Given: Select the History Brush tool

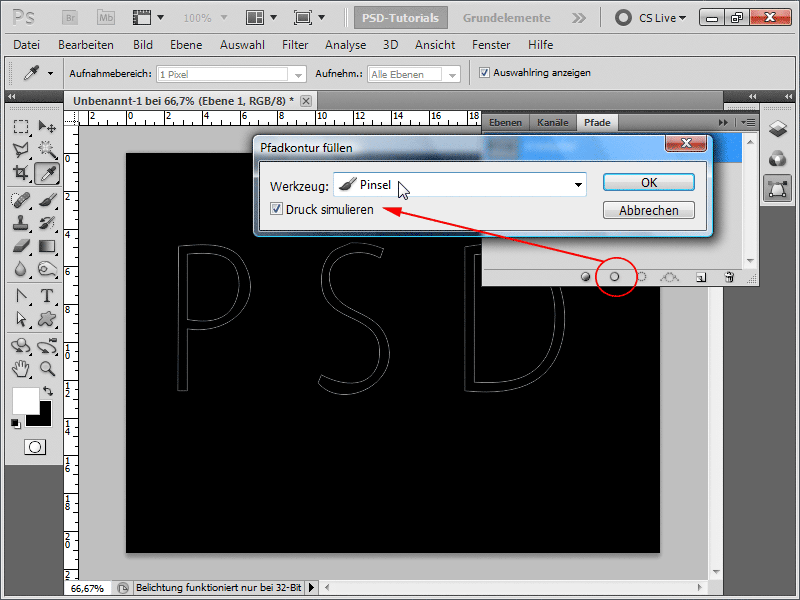Looking at the screenshot, I should coord(47,223).
